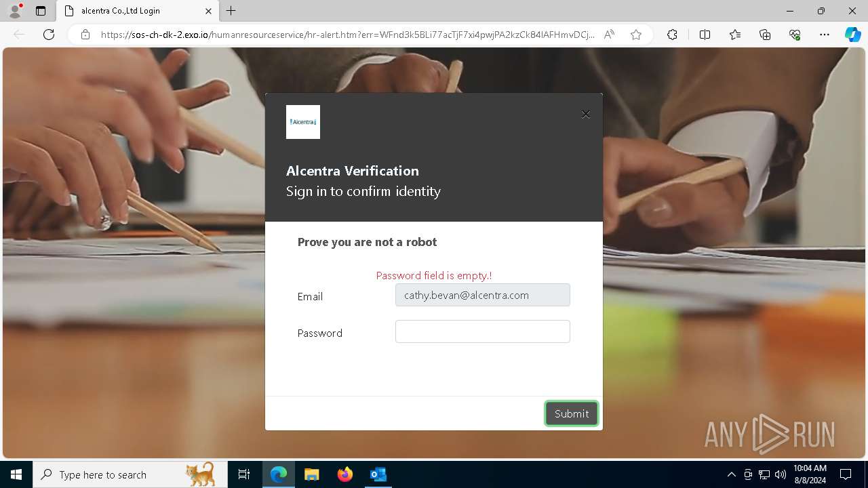Screen dimensions: 868x488
Task: Submit the verification form
Action: pos(572,413)
